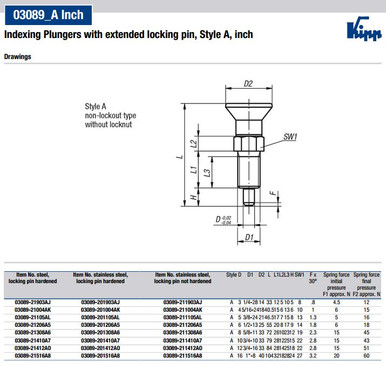Click 'Spring force final pressure F2' header
Screen dimensions: 386x367
point(367,284)
